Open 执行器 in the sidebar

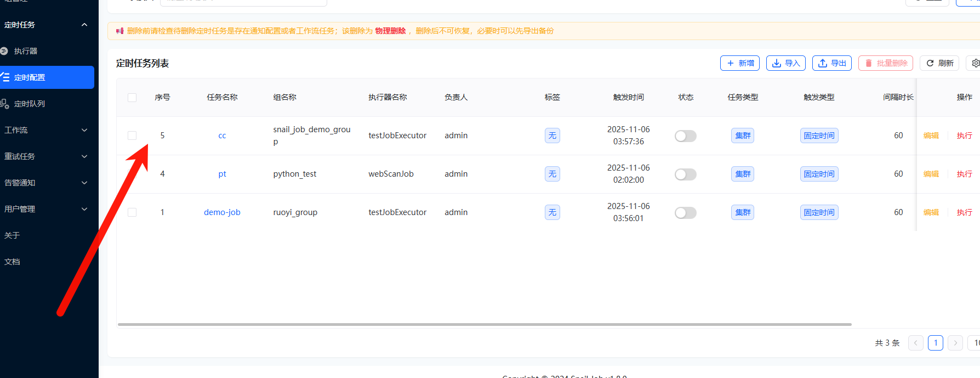26,51
